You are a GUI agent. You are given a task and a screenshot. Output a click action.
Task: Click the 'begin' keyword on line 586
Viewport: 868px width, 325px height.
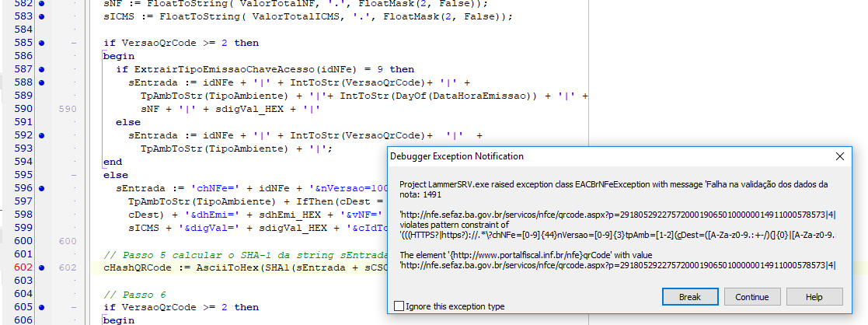coord(119,56)
